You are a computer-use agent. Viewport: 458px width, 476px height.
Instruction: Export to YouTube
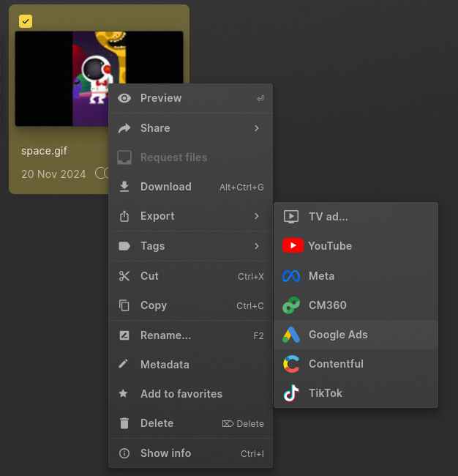coord(356,245)
